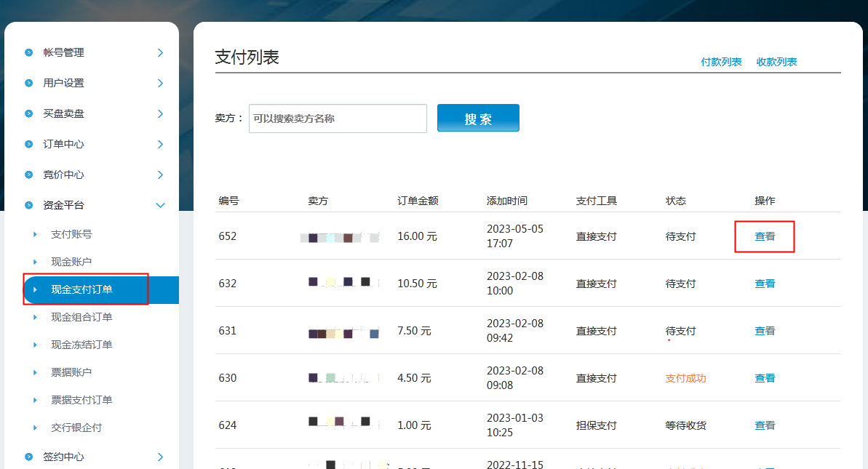Viewport: 868px width, 469px height.
Task: Click bullet icon beside 签约中心
Action: coord(29,457)
